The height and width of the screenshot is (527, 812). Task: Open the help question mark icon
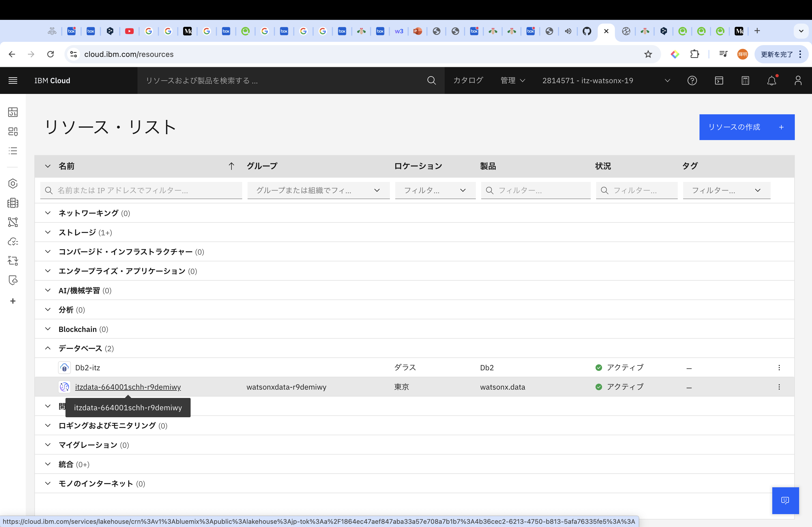tap(692, 80)
